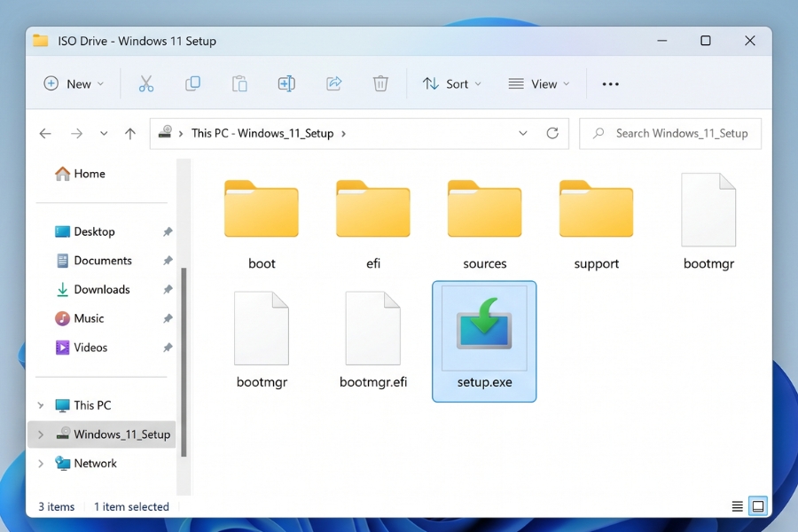Click the Rename icon in toolbar

[286, 83]
